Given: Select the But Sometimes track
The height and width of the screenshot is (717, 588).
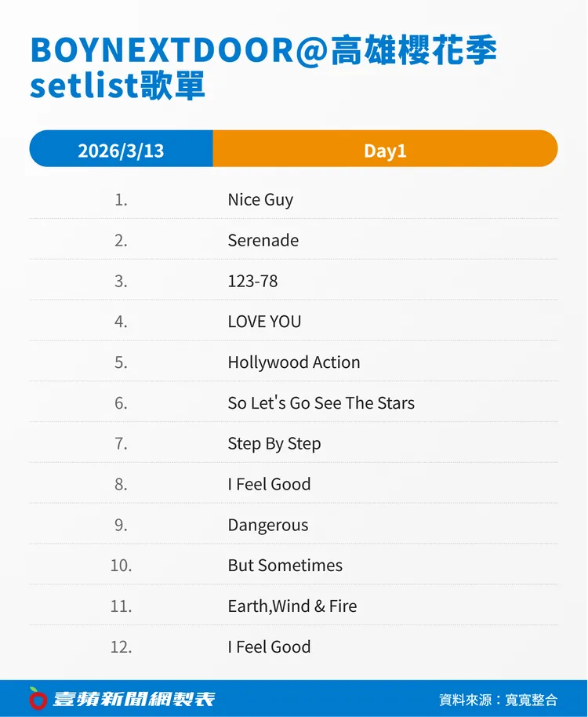Looking at the screenshot, I should pyautogui.click(x=285, y=566).
